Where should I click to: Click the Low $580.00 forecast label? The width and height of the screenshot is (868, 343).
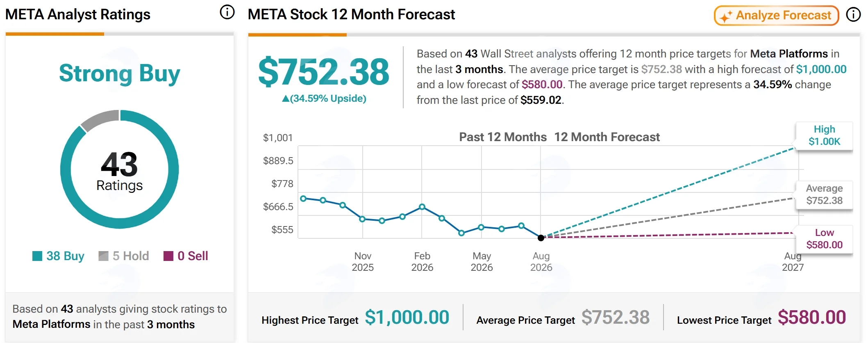[x=824, y=239]
